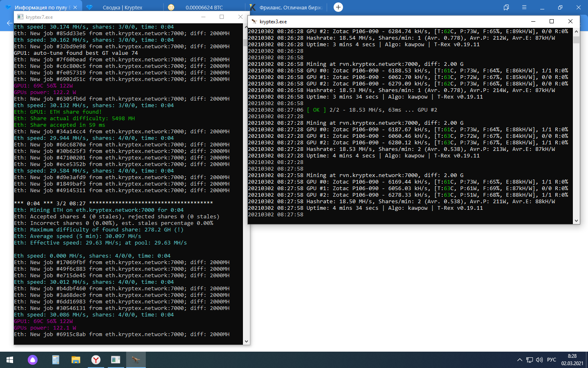Switch to 'Сводка | Kryptex' browser tab
Screen dimensions: 588x368
tap(122, 7)
